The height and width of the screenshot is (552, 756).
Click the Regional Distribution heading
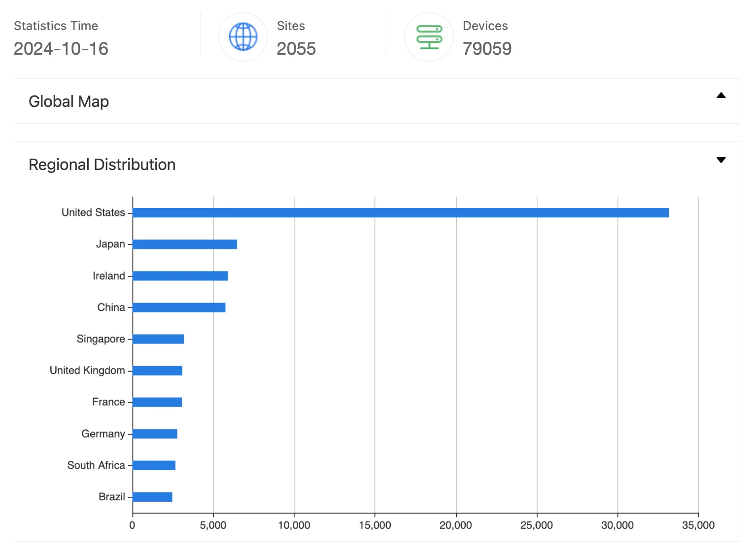coord(102,165)
